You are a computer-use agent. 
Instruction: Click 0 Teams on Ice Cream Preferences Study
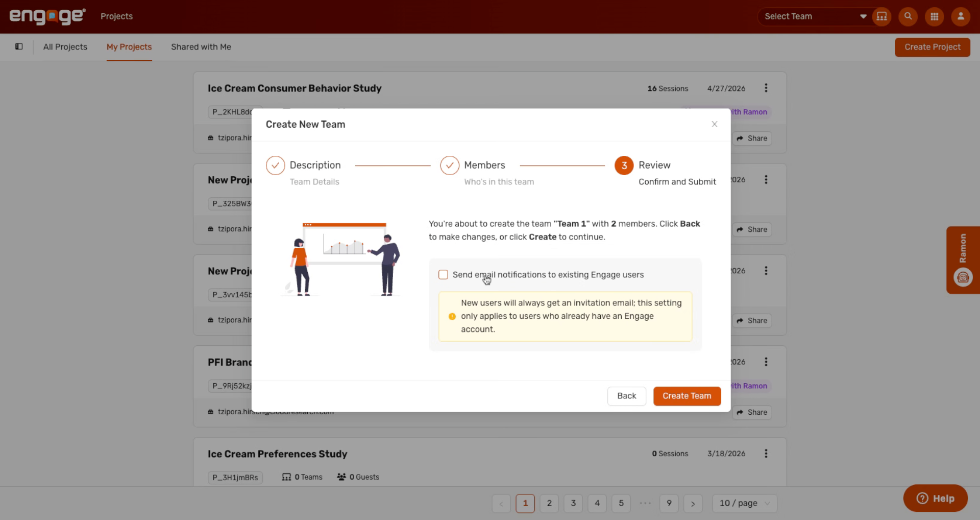coord(302,477)
